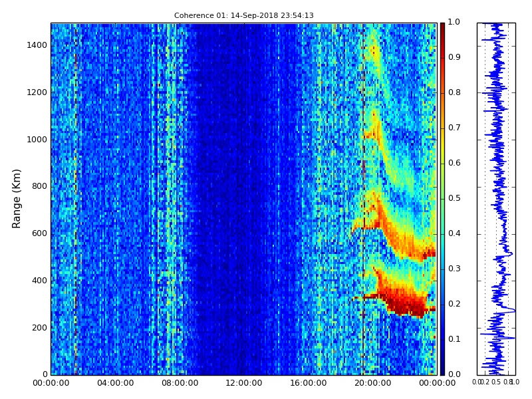This screenshot has width=532, height=399.
Task: Click the 800 range tick label
Action: (39, 186)
